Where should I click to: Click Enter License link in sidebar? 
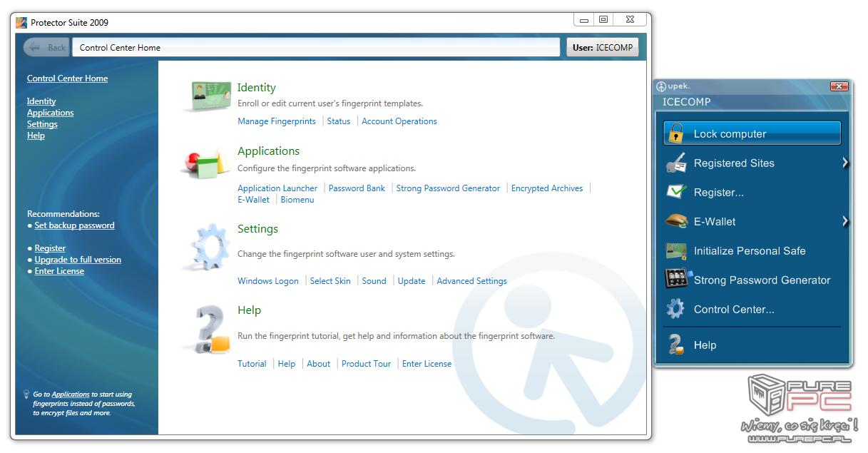(59, 271)
